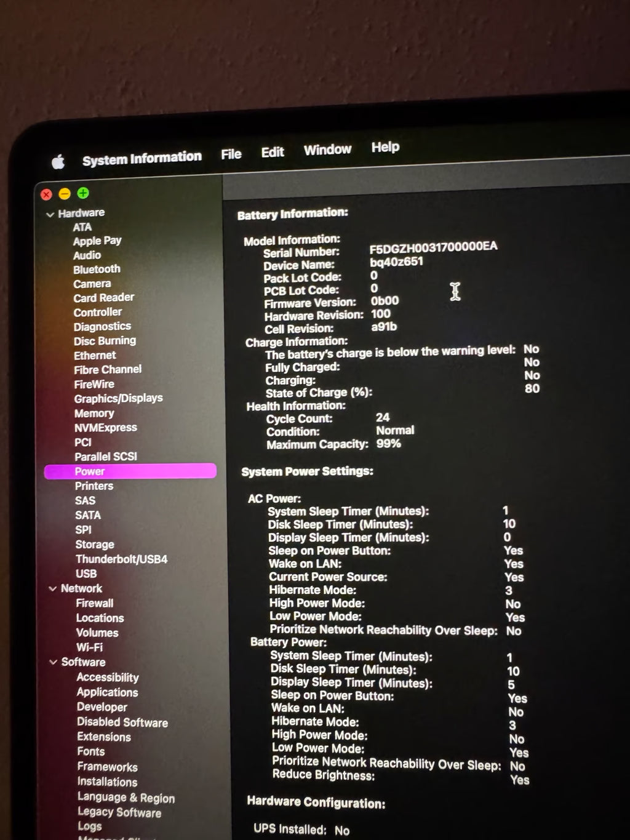The image size is (630, 840).
Task: Select Graphics/Displays in the sidebar
Action: click(119, 398)
